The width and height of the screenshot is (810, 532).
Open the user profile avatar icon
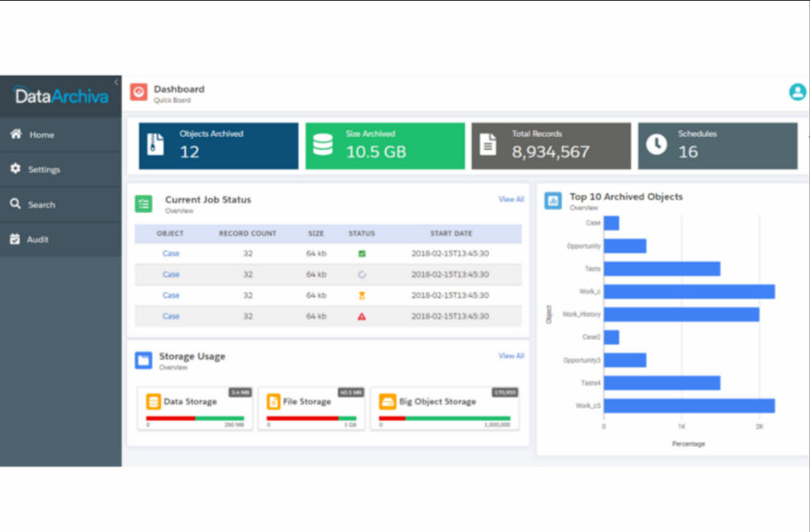pyautogui.click(x=797, y=92)
